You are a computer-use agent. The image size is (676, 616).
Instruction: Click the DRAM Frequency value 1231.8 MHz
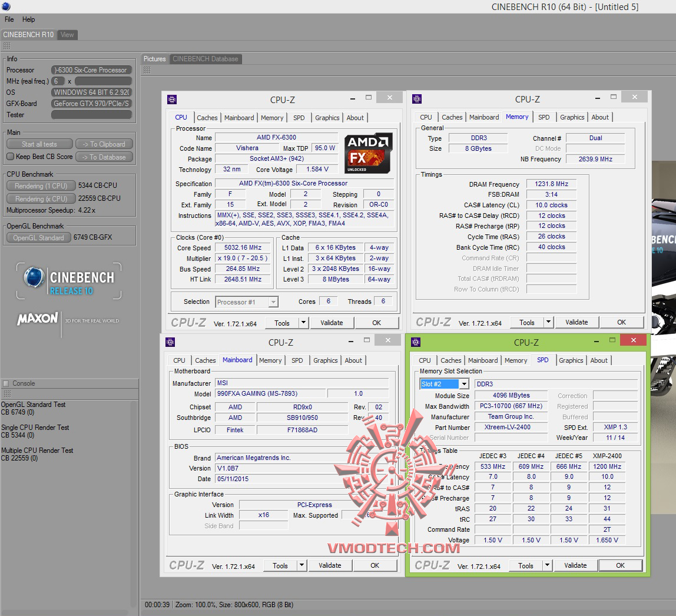click(551, 184)
